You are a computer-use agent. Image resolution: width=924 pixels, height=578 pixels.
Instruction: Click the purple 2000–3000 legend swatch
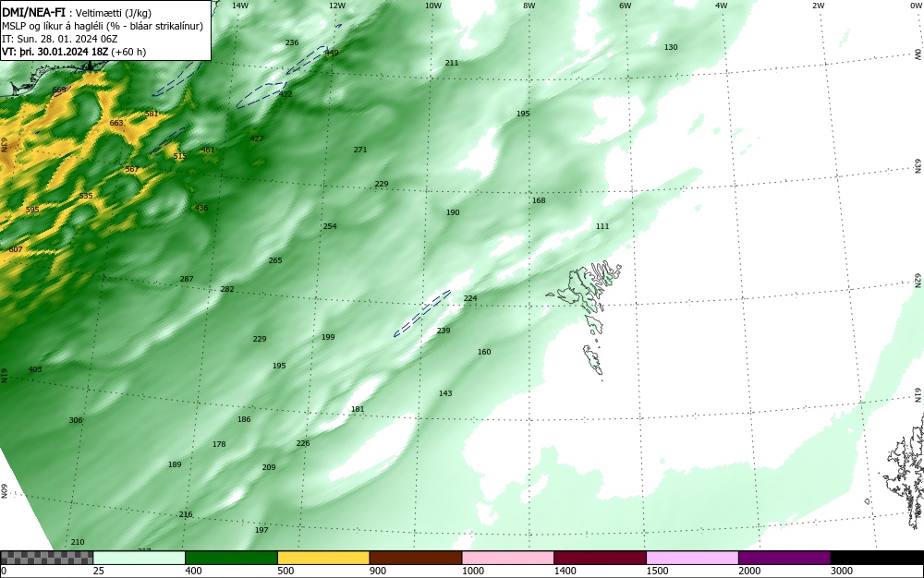pos(784,558)
